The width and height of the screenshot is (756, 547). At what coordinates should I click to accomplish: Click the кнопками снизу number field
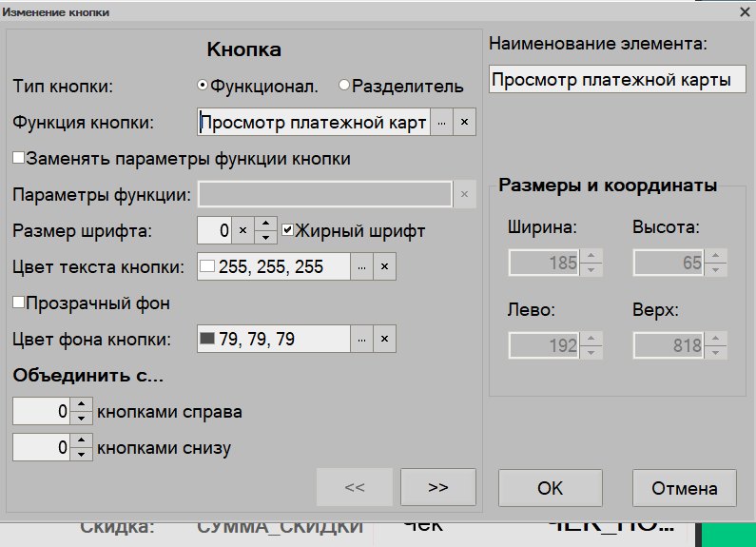[x=42, y=447]
